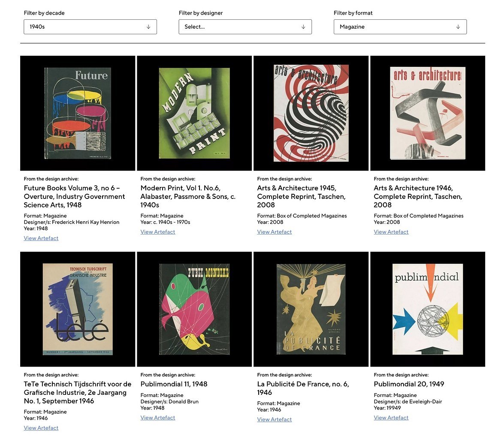Open the TeTe Technisch Tijdschrift cover thumbnail
This screenshot has height=439, width=504.
coord(78,309)
